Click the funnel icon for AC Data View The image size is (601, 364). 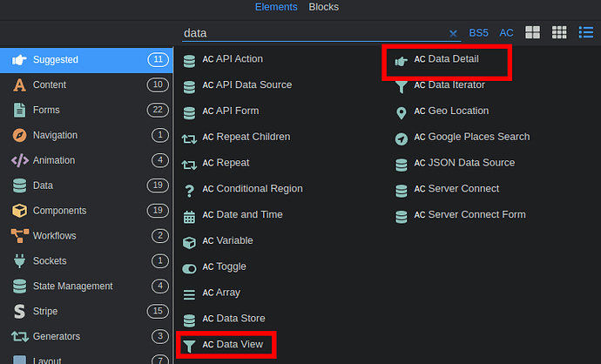pyautogui.click(x=189, y=346)
